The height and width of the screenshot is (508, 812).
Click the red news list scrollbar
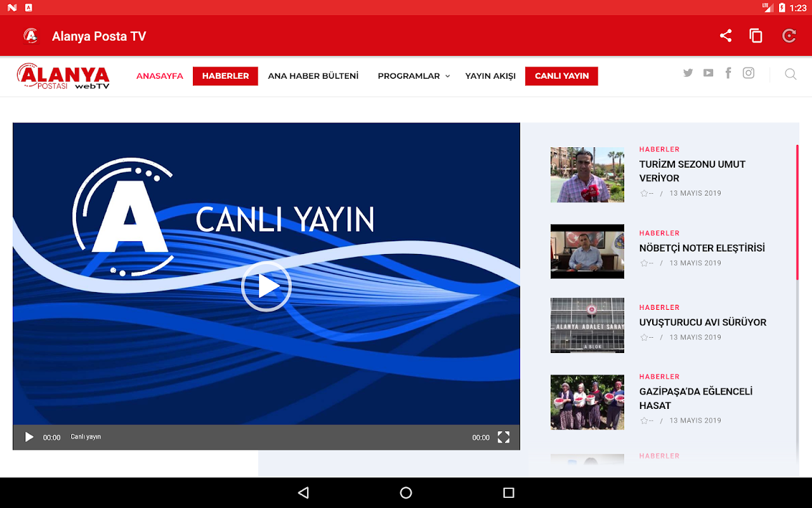coord(797,212)
